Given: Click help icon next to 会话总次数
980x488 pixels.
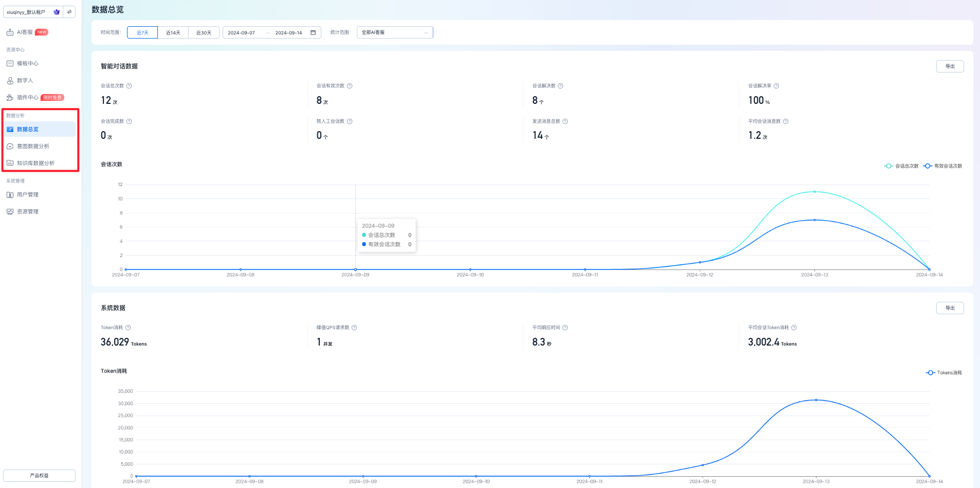Looking at the screenshot, I should click(129, 86).
